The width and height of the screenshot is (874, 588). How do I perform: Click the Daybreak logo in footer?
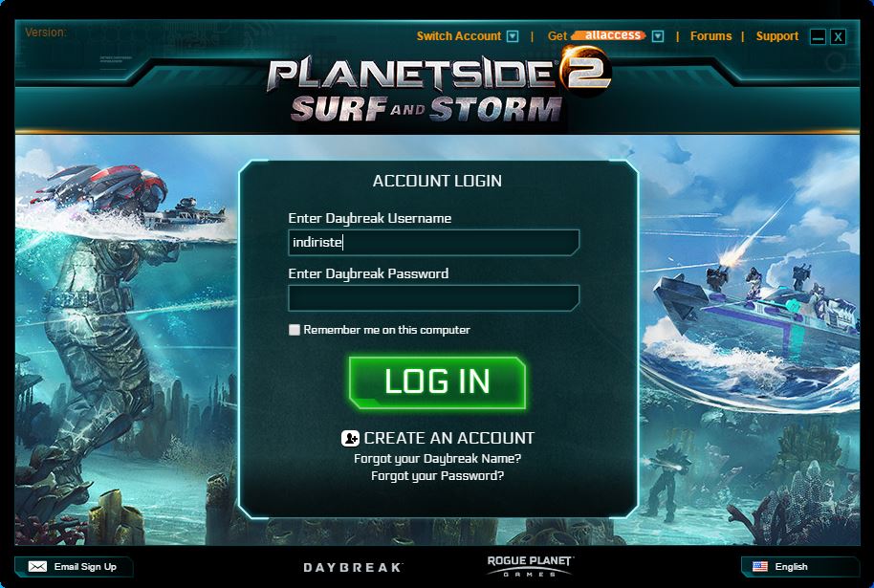(x=352, y=567)
